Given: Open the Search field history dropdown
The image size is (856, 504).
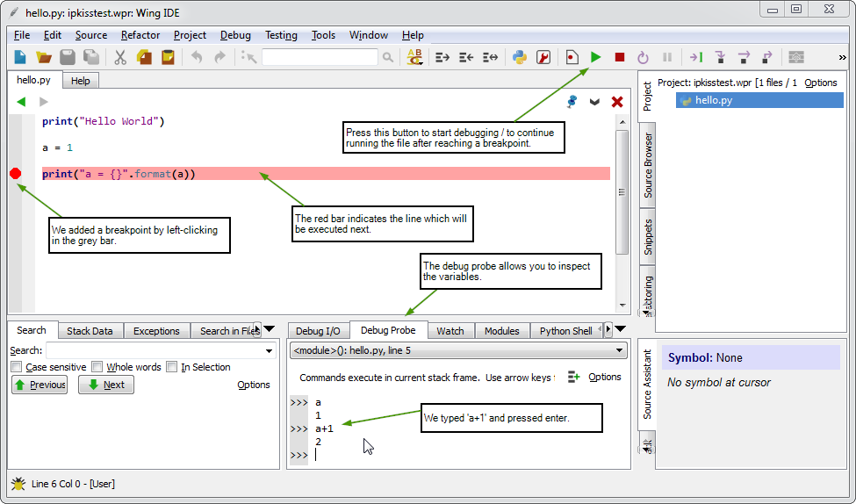Looking at the screenshot, I should [270, 351].
